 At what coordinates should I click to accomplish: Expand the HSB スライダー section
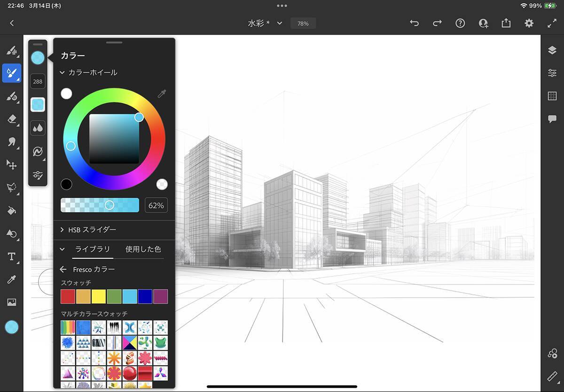point(62,230)
